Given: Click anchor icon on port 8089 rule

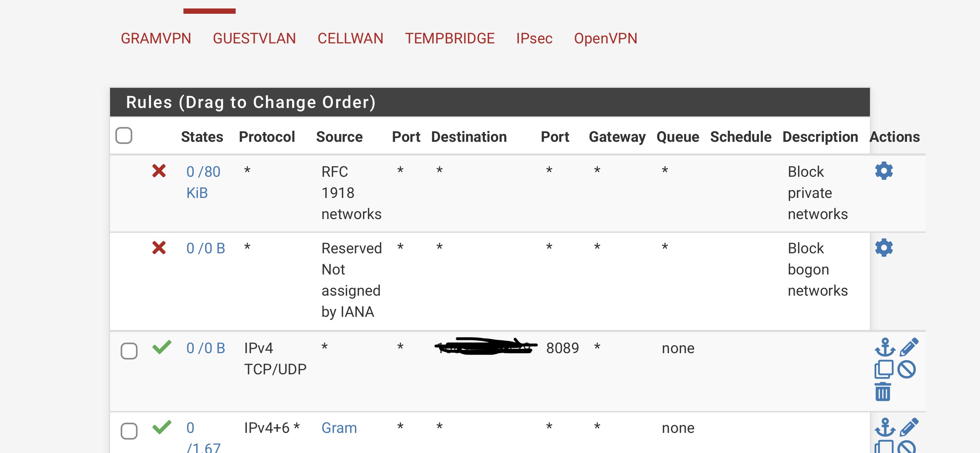Looking at the screenshot, I should [x=884, y=347].
